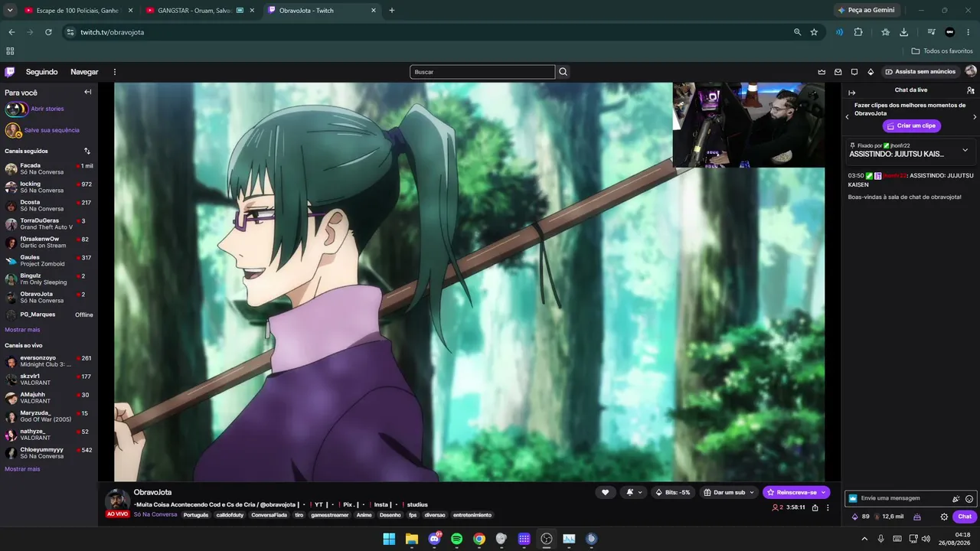The image size is (980, 551).
Task: Open a new browser tab
Action: [x=392, y=11]
